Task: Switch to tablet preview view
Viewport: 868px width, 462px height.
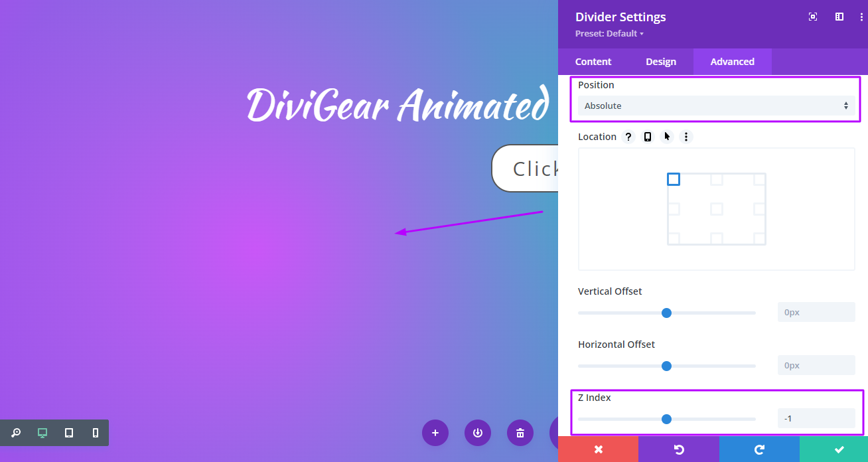Action: [x=69, y=433]
